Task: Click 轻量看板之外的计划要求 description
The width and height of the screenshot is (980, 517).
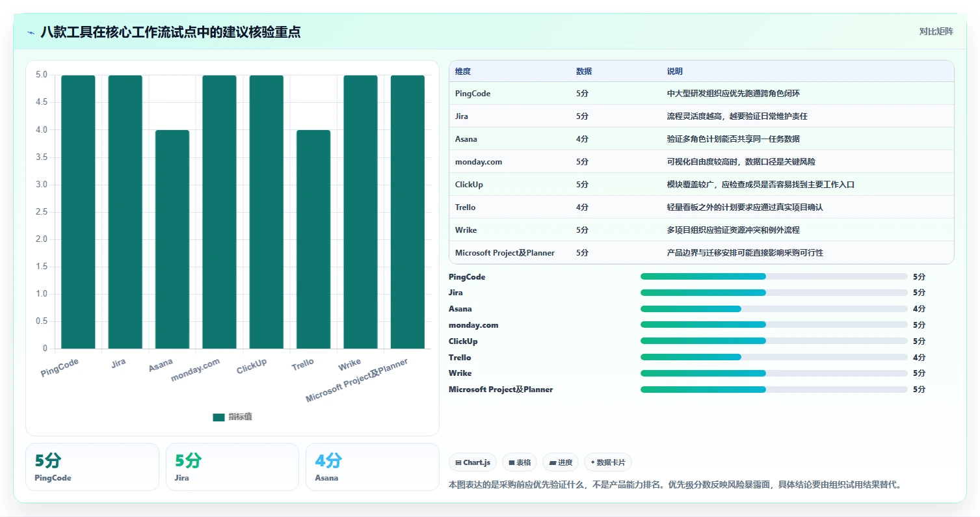Action: click(745, 207)
